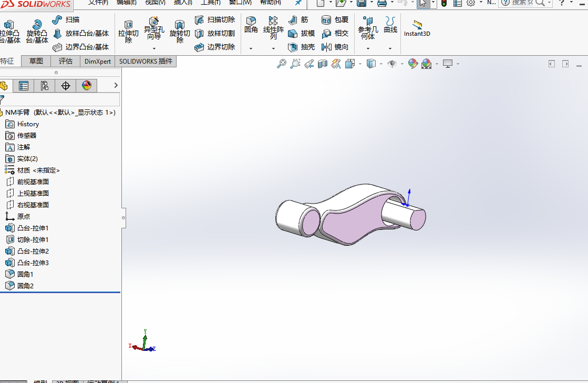588x383 pixels.
Task: Open the View Orientation dropdown arrow
Action: (360, 64)
